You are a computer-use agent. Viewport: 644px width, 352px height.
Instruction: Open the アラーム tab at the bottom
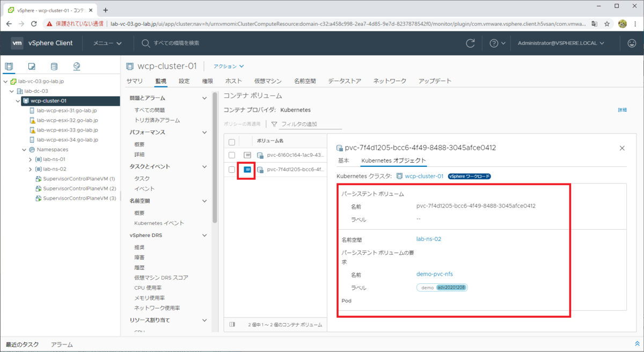click(62, 344)
